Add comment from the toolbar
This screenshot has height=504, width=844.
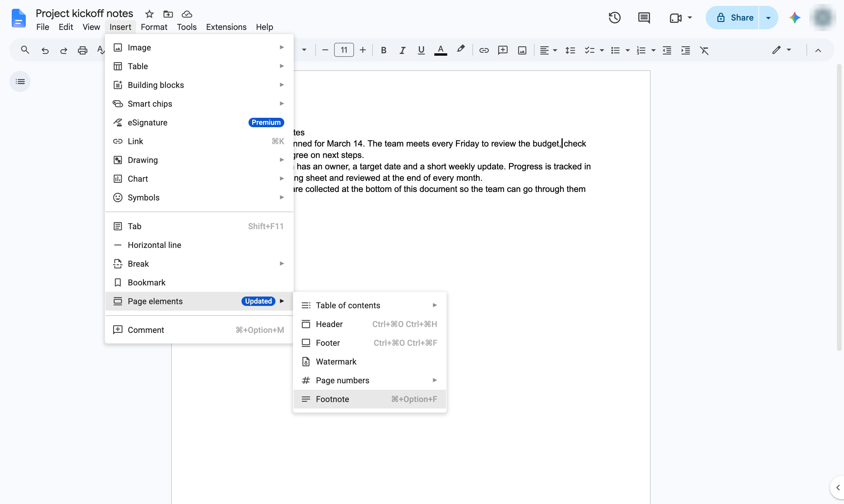pos(503,50)
